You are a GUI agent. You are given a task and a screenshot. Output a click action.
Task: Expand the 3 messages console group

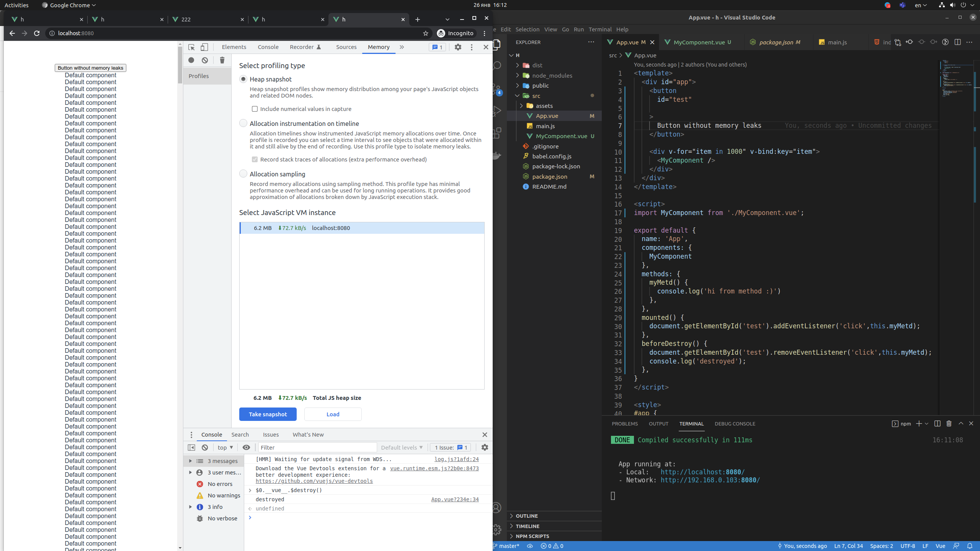pyautogui.click(x=191, y=461)
